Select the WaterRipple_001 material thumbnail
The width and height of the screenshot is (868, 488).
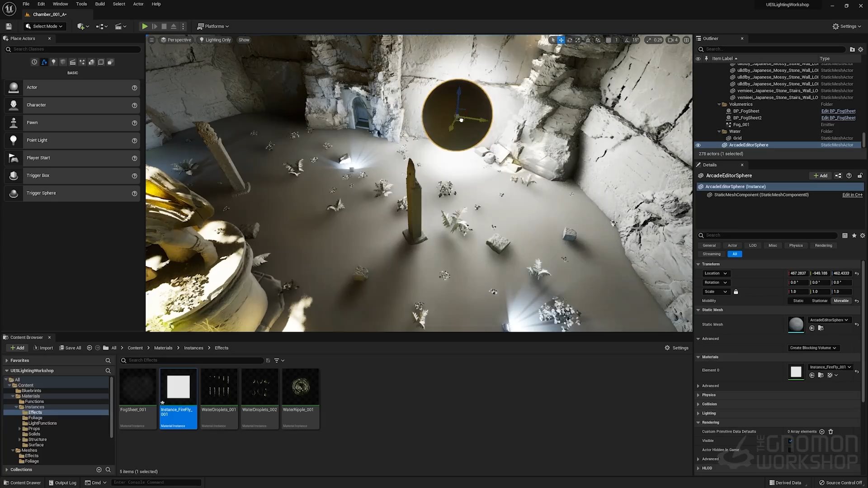pos(301,387)
